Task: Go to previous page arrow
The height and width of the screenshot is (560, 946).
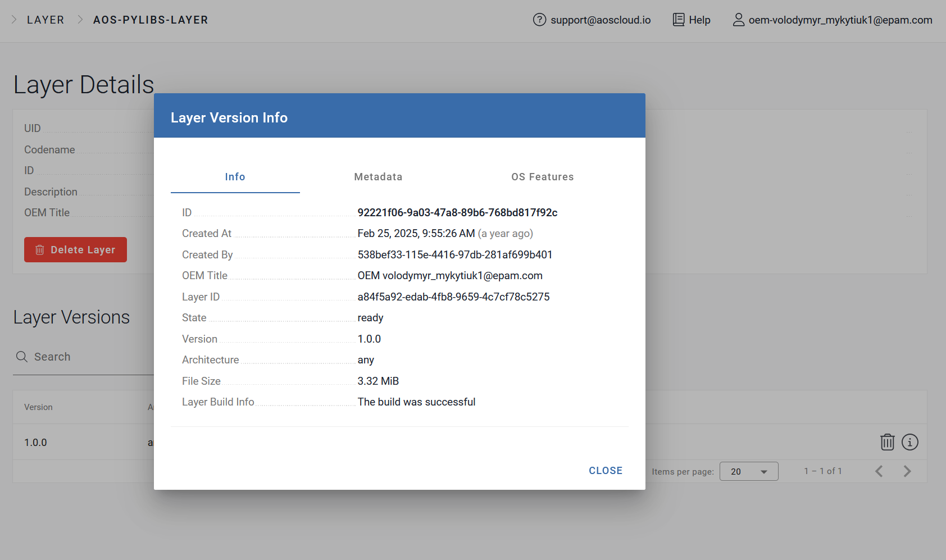Action: pos(879,471)
